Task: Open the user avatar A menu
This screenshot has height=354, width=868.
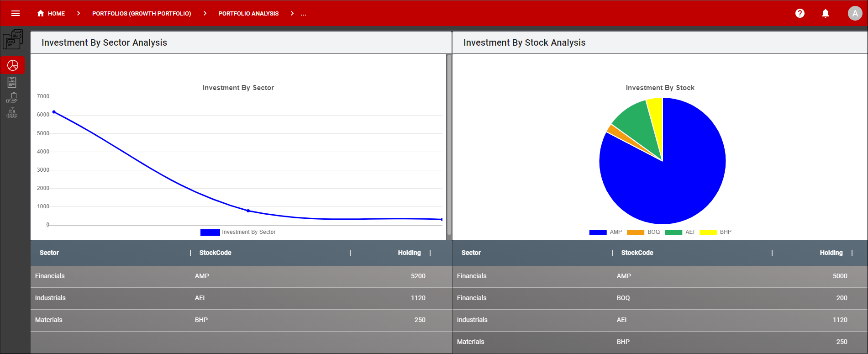Action: click(855, 13)
